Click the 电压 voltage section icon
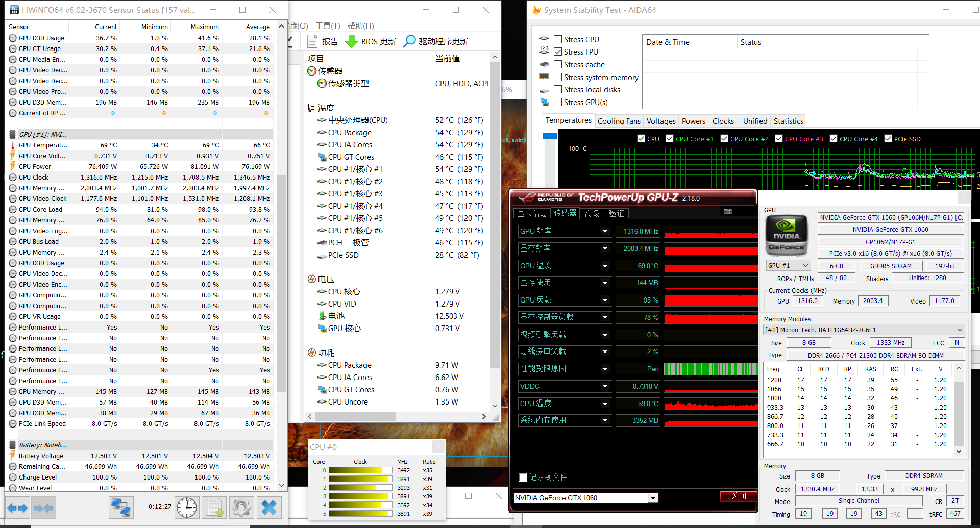The image size is (980, 528). (x=311, y=279)
